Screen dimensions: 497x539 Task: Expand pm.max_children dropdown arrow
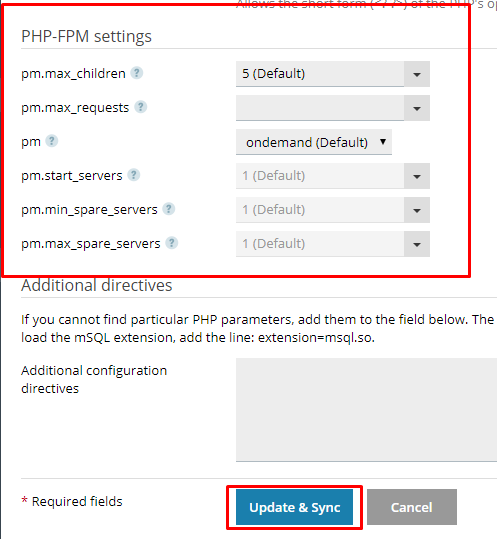pos(417,74)
